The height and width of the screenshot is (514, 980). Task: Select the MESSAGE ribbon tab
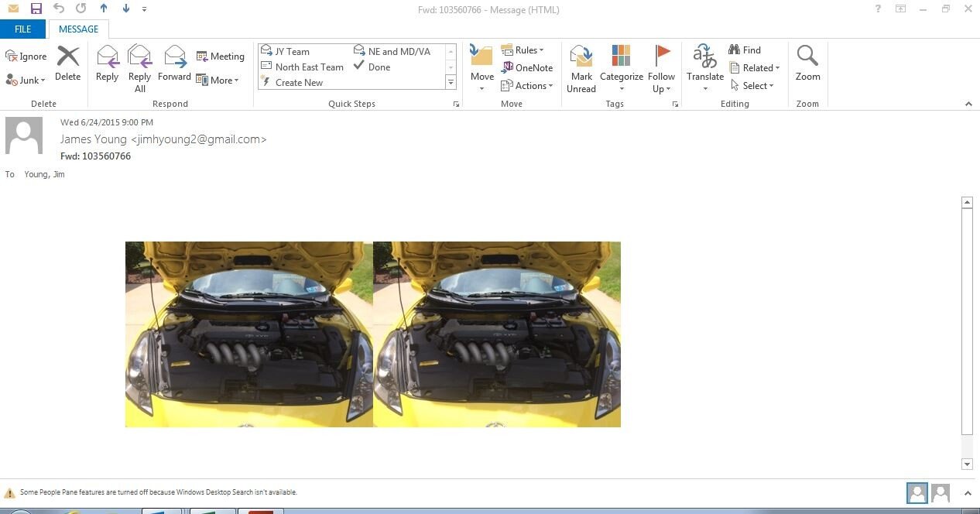coord(79,29)
